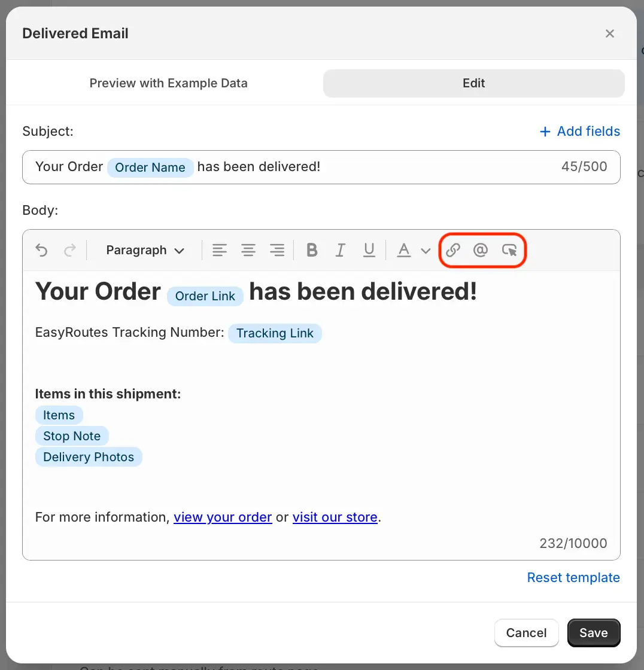Select the Edit tab
Viewport: 644px width, 670px height.
tap(474, 83)
